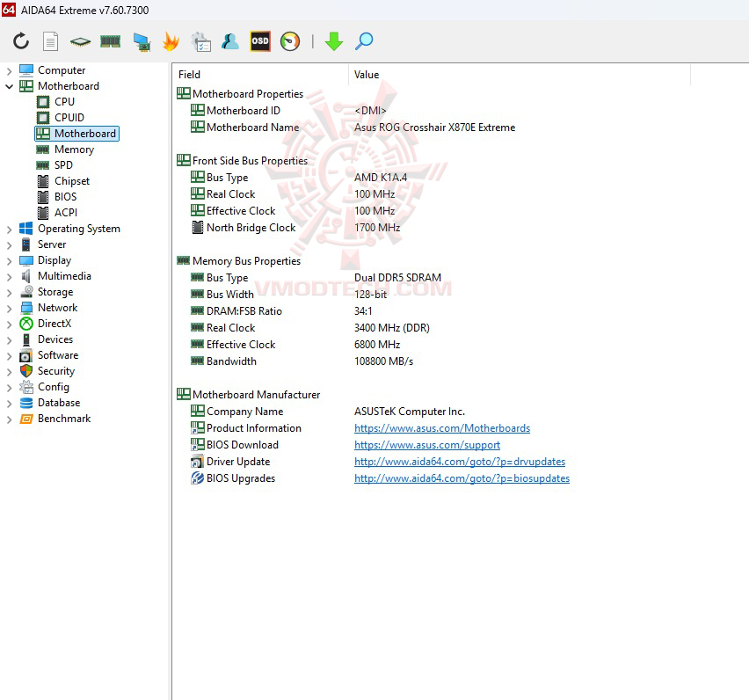
Task: Click the 6800 MHz effective clock value
Action: [x=377, y=345]
